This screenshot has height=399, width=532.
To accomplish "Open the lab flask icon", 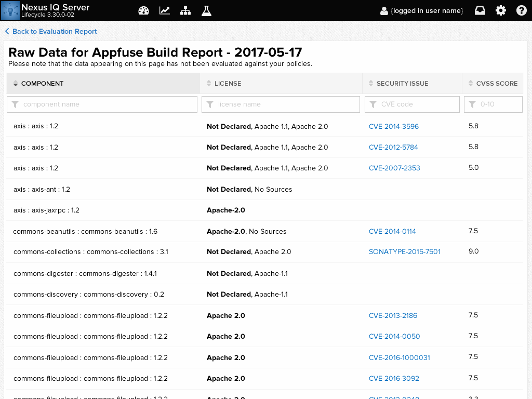I will [x=206, y=10].
